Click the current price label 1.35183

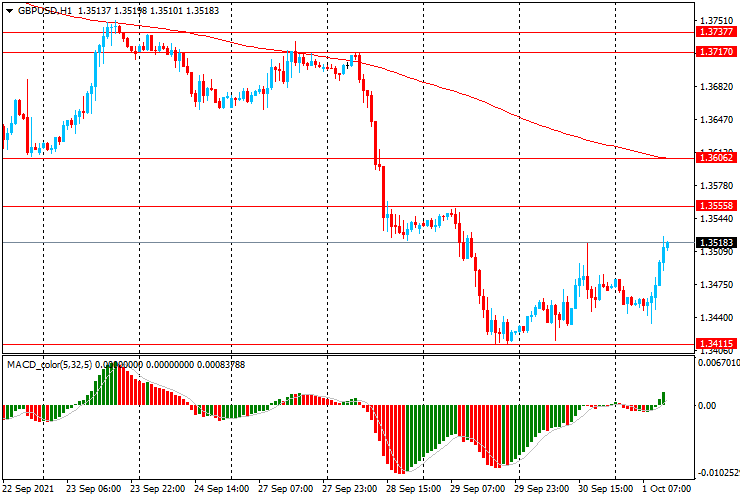point(717,242)
